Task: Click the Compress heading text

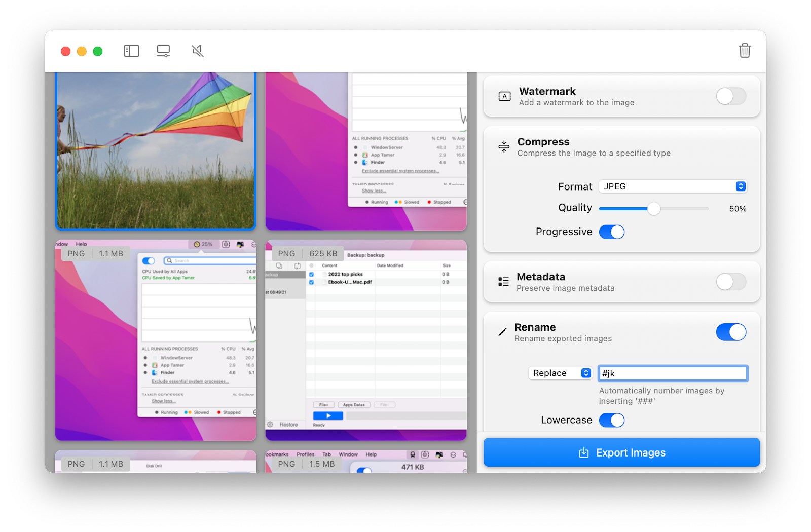Action: (543, 142)
